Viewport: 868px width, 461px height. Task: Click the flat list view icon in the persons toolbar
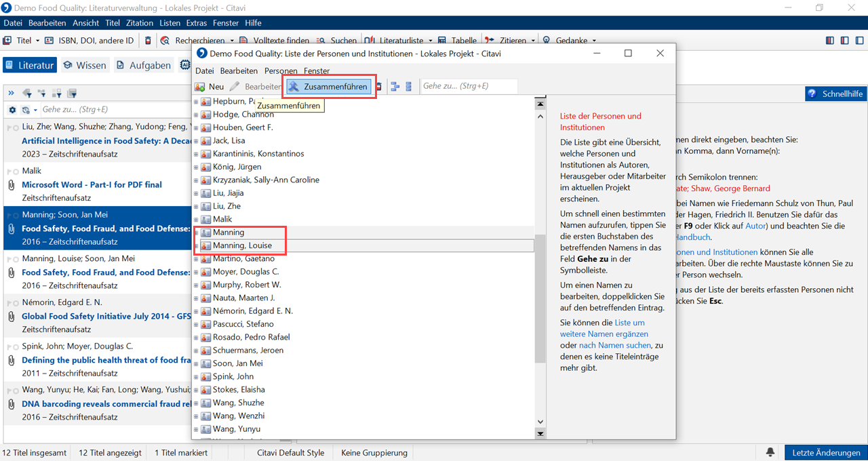tap(408, 87)
